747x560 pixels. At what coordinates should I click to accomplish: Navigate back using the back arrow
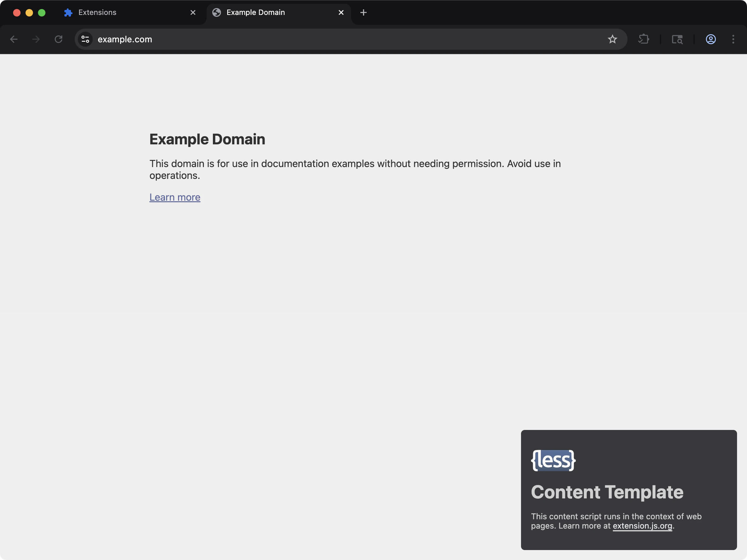point(14,39)
